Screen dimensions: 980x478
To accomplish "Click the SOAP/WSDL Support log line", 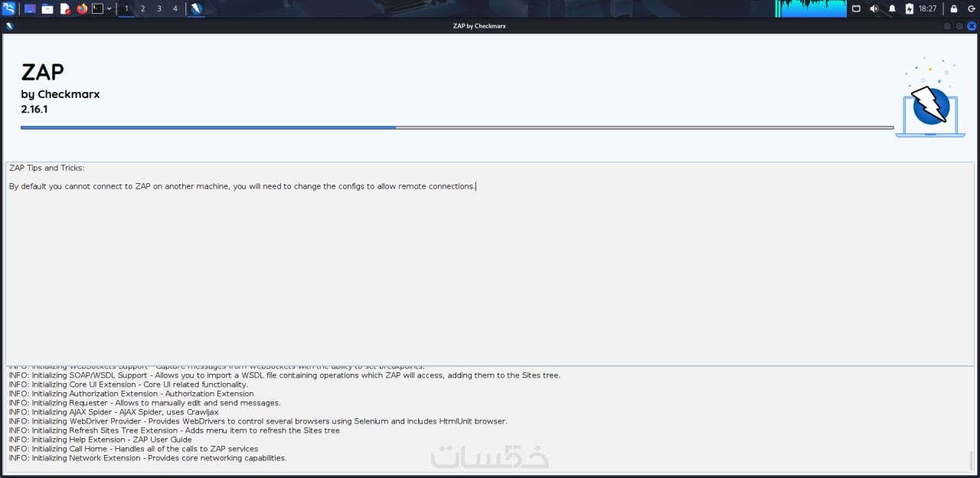I will (x=285, y=375).
